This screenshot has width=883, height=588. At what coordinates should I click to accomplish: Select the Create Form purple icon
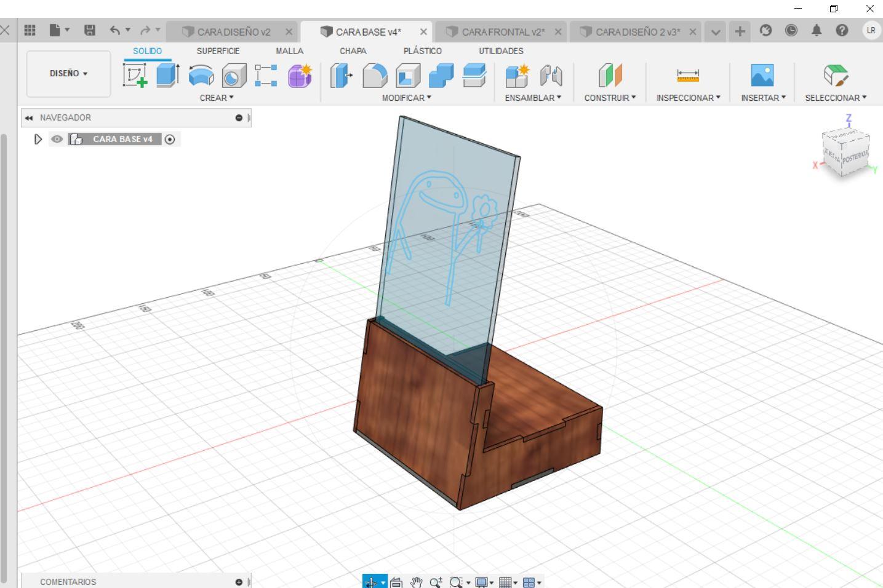point(300,76)
